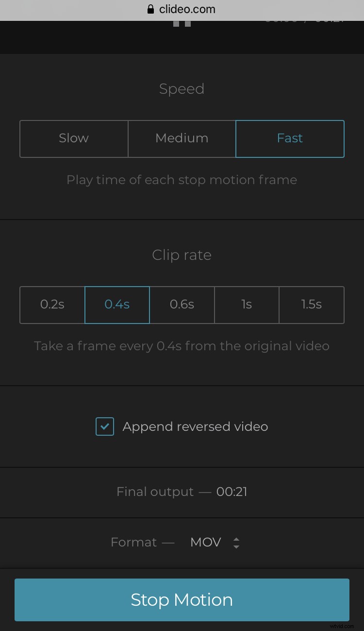
Task: Choose 0.6s as the clip rate
Action: point(182,305)
